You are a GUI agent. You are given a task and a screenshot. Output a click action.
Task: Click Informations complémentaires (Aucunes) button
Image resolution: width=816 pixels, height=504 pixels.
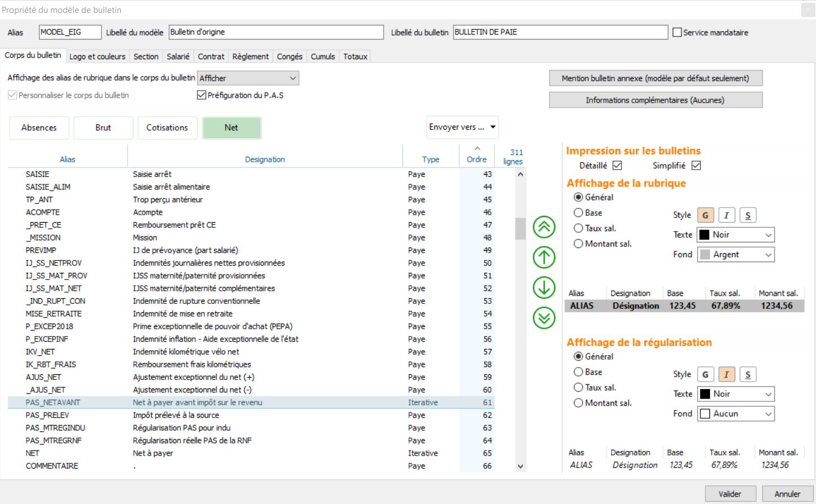click(x=656, y=100)
